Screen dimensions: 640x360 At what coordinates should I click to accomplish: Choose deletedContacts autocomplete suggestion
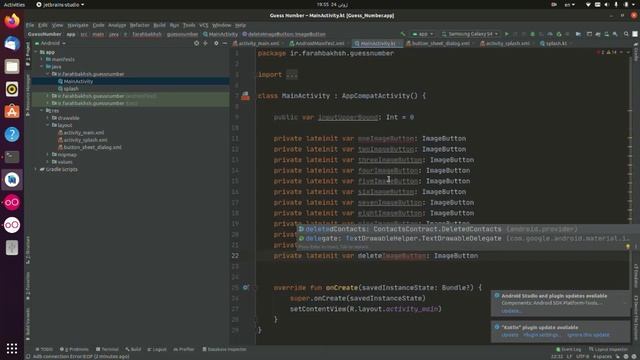[468, 229]
